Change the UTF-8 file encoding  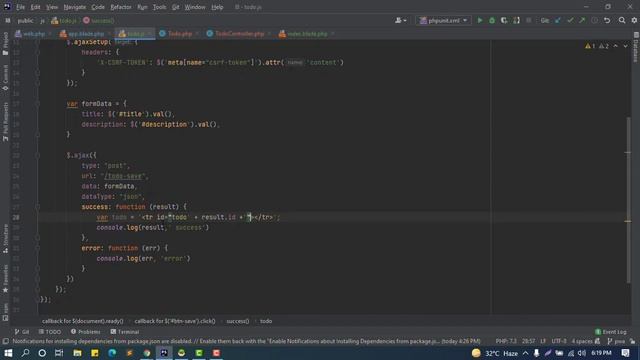click(x=559, y=341)
